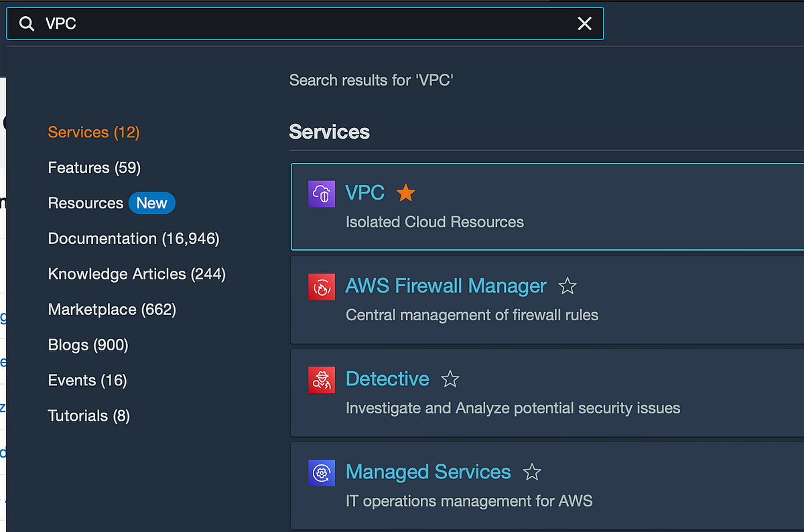Click inside the search input field

pos(268,23)
